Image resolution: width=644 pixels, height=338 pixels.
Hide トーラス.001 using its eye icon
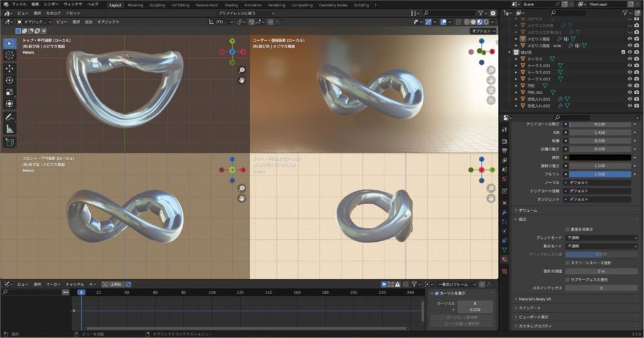(x=630, y=65)
